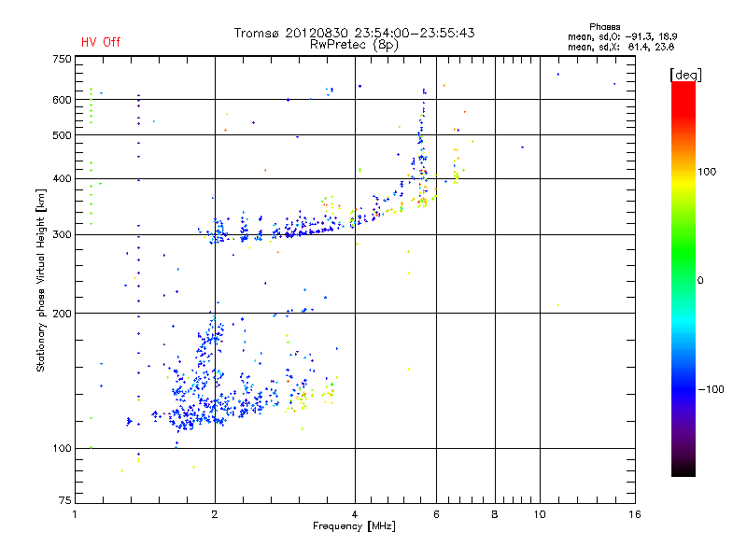Click y-axis tick label '750'
Image resolution: width=747 pixels, height=560 pixels.
(x=62, y=60)
